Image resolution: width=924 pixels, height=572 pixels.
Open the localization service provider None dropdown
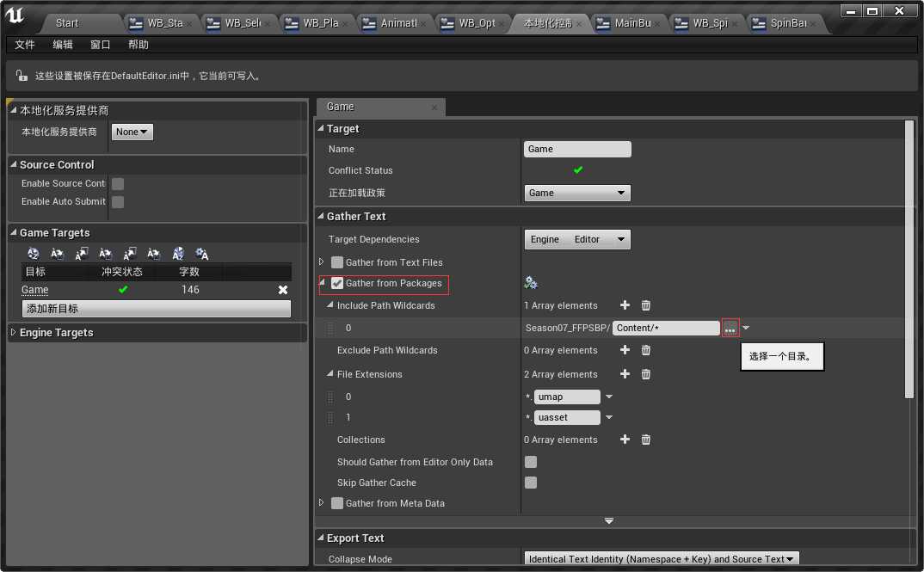click(132, 132)
